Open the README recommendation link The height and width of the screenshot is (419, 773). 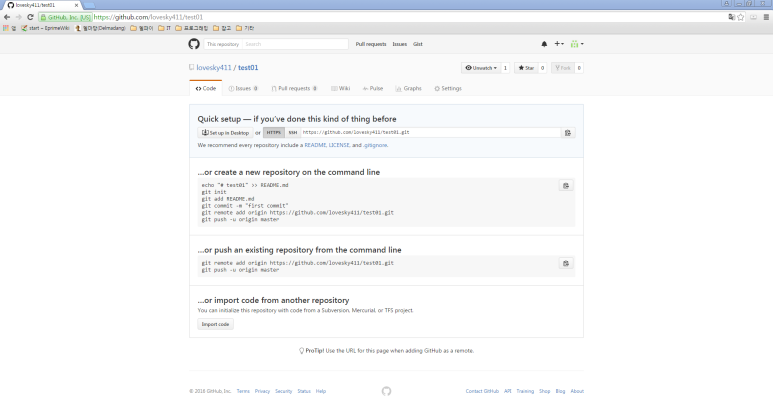[x=315, y=145]
